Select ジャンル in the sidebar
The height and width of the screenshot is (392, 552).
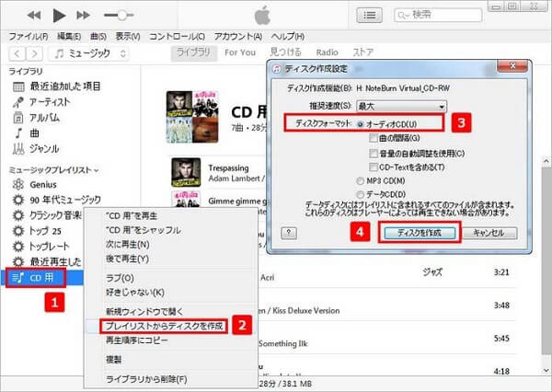coord(36,149)
